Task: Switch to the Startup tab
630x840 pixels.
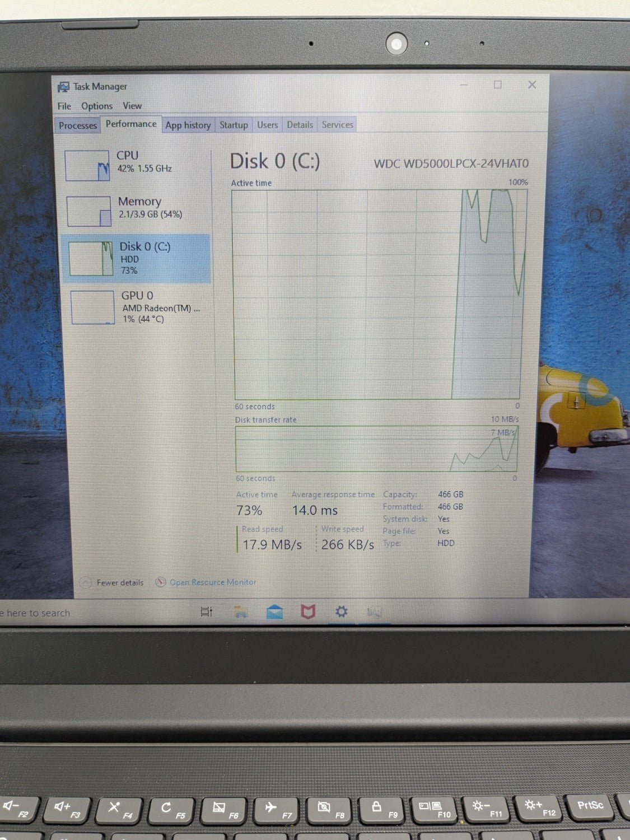Action: coord(234,125)
